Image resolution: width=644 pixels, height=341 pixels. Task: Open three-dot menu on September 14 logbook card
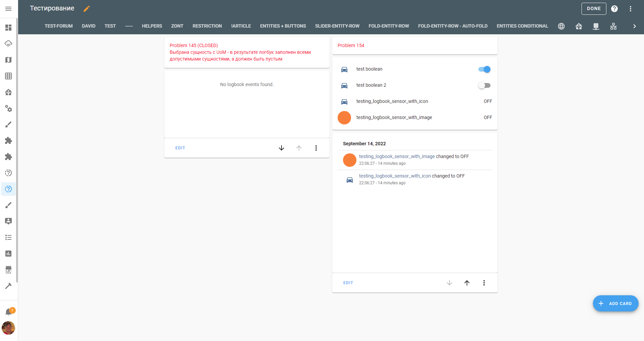pos(484,283)
